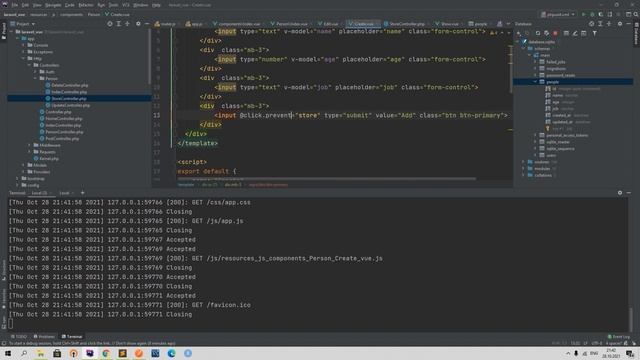Open Database panel settings gear
Viewport: 640px width, 360px height.
click(620, 24)
